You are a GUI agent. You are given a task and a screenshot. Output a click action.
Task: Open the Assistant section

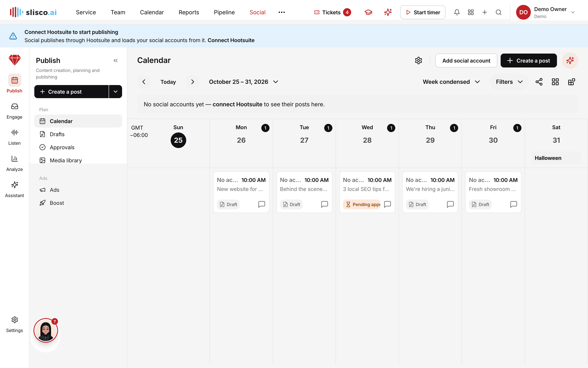[14, 190]
